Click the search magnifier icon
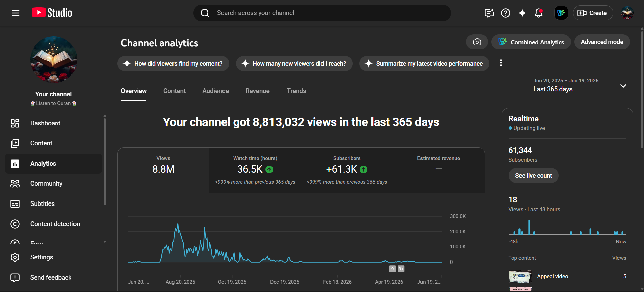Screen dimensions: 644x292 tap(205, 13)
